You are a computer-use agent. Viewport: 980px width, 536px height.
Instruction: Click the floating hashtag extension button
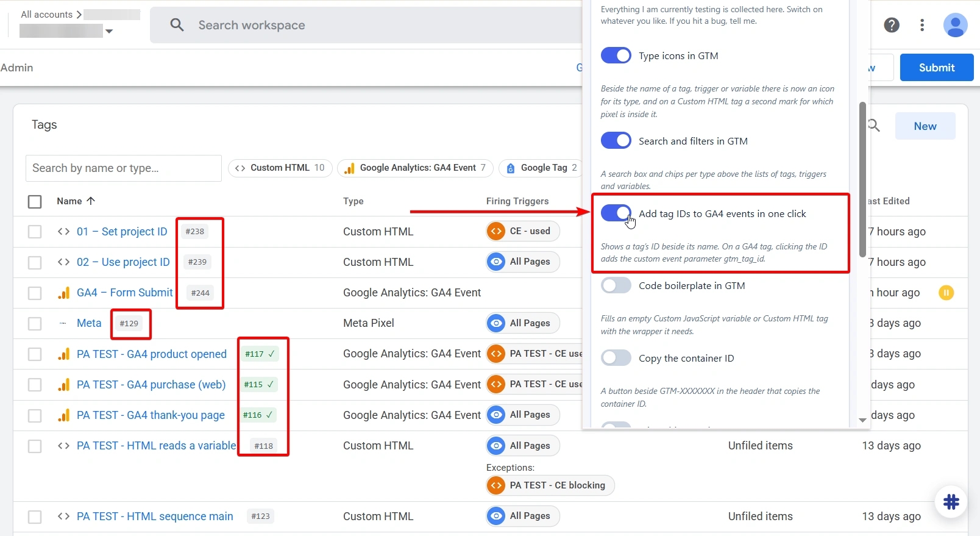(x=951, y=502)
